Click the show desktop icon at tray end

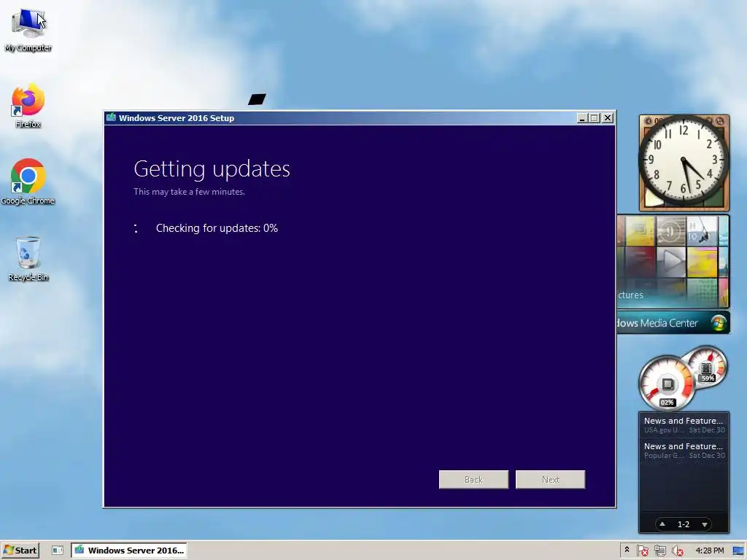pyautogui.click(x=738, y=551)
